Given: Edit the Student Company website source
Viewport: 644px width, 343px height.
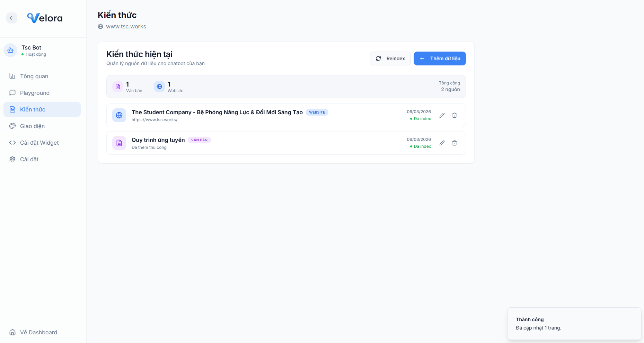Looking at the screenshot, I should pyautogui.click(x=442, y=115).
